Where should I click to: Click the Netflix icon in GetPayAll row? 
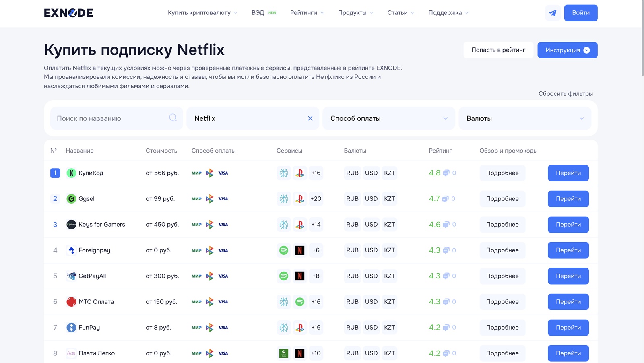(300, 276)
